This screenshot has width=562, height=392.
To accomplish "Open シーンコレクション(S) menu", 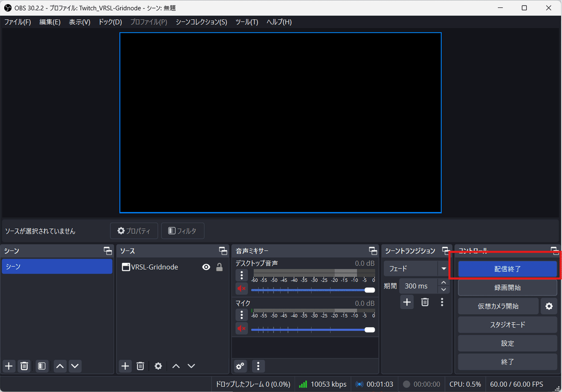I will pos(201,22).
